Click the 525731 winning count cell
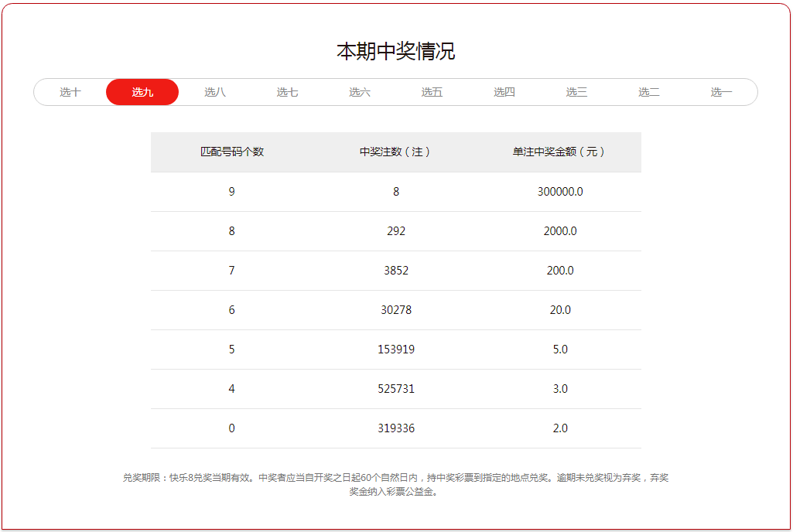Viewport: 793px width, 532px height. coord(396,389)
